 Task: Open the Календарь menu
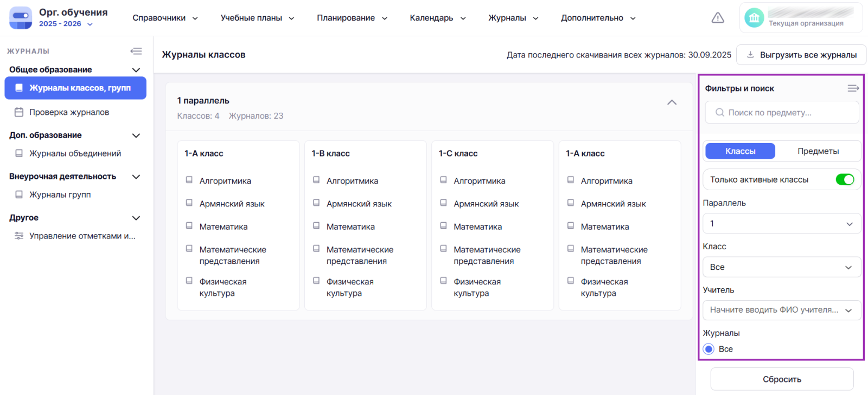click(437, 18)
